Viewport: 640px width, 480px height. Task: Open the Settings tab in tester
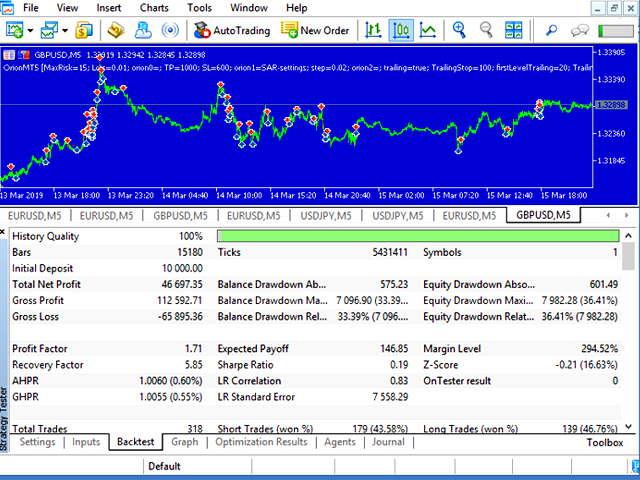tap(37, 442)
